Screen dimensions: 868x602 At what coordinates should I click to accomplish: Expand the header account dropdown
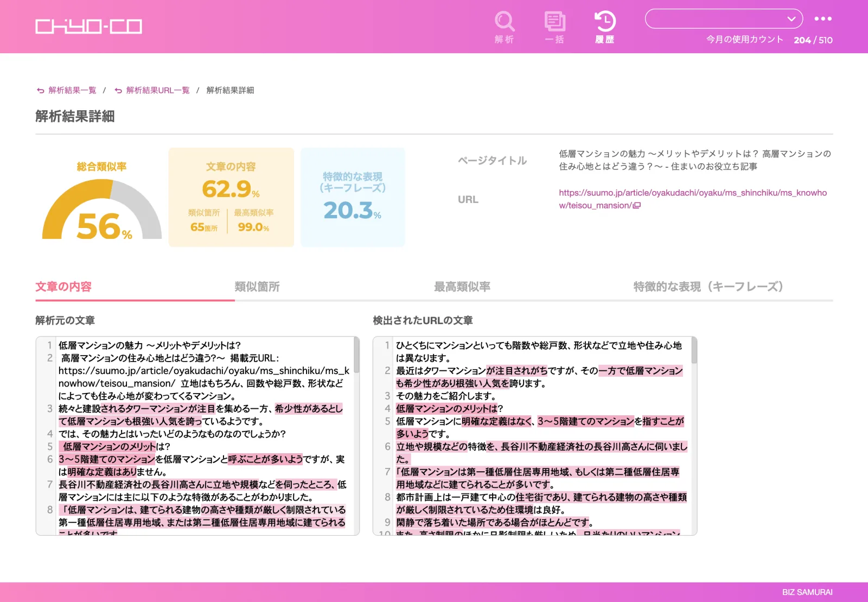(724, 18)
